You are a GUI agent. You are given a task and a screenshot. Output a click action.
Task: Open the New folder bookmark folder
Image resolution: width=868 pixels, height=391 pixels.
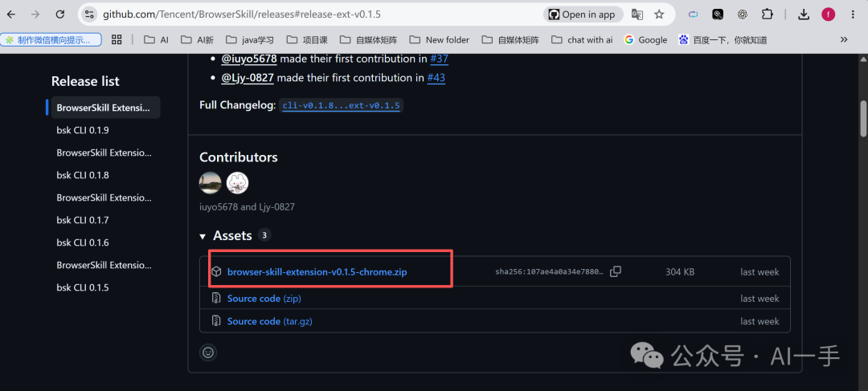[x=440, y=40]
